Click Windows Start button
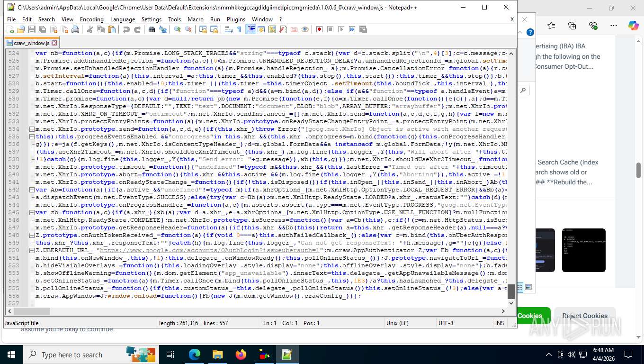644x364 pixels. tap(11, 355)
